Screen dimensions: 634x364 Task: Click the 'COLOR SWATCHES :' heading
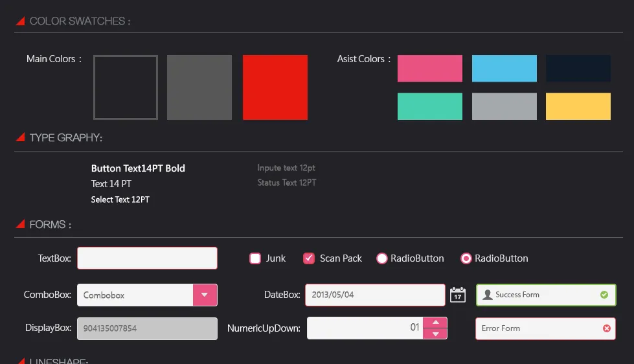click(80, 21)
